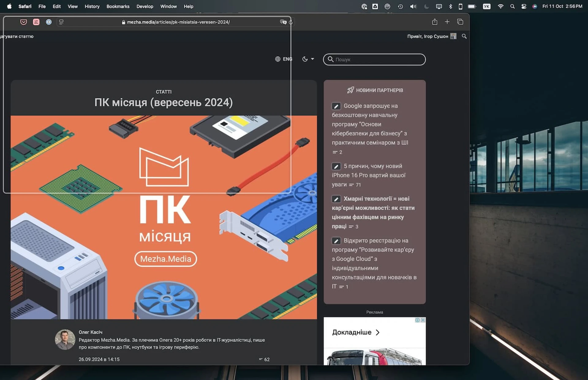Screen dimensions: 588x380
Task: Click the bus advertisement image
Action: tap(375, 356)
